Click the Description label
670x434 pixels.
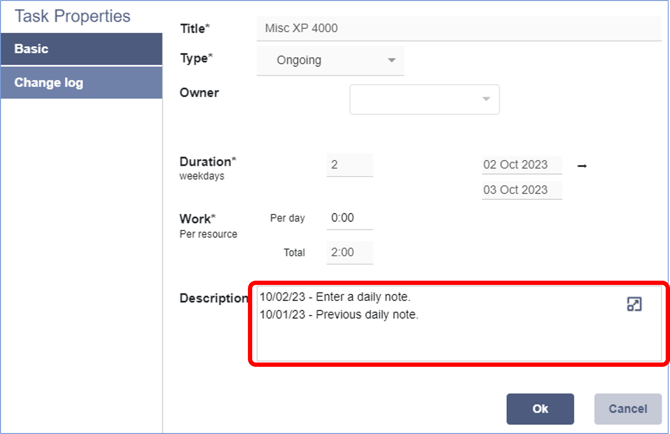click(213, 298)
